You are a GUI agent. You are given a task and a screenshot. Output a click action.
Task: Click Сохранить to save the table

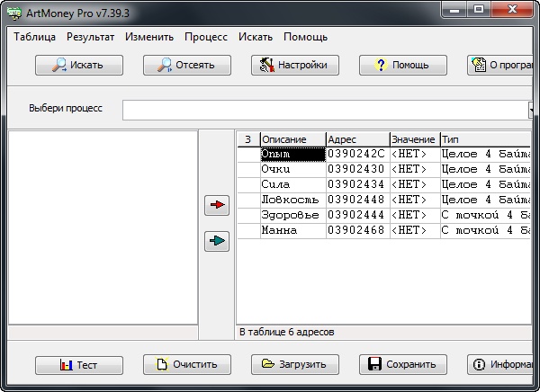pos(402,364)
